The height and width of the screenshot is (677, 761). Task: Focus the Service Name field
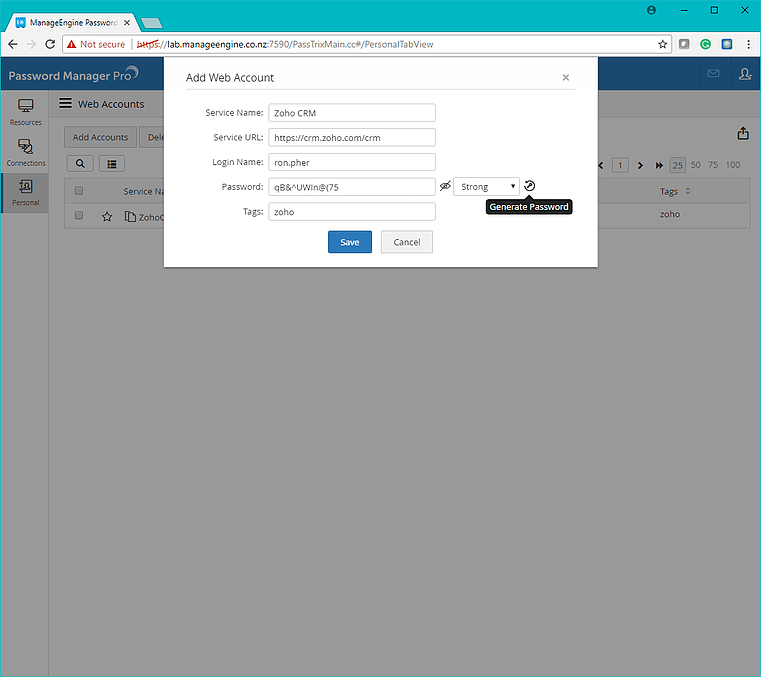tap(352, 113)
